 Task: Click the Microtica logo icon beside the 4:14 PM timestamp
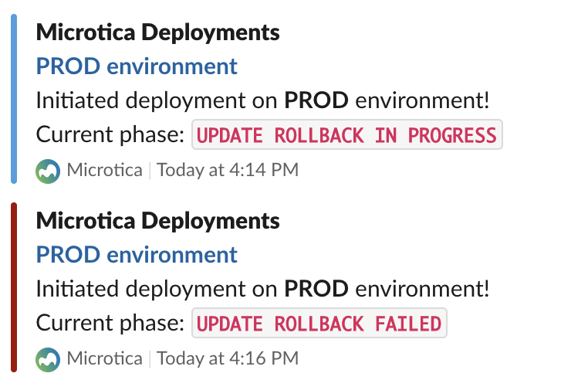coord(48,170)
